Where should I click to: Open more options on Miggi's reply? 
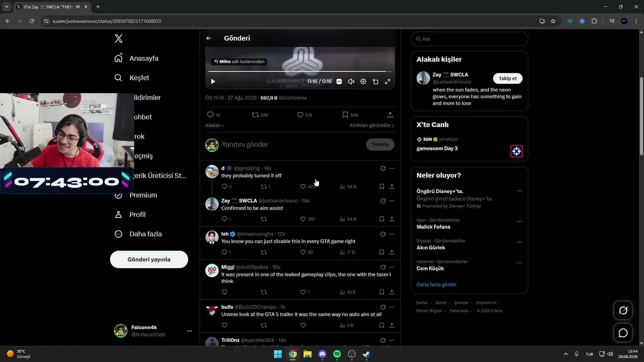[392, 267]
